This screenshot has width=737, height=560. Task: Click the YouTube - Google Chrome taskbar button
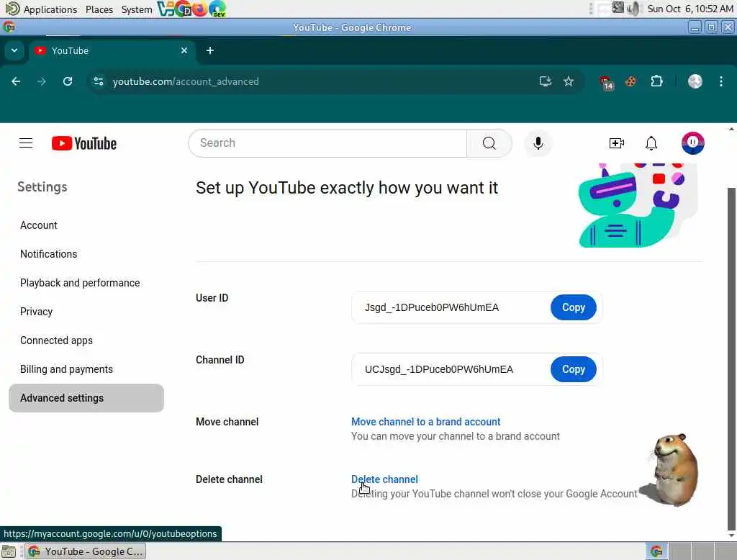point(86,551)
